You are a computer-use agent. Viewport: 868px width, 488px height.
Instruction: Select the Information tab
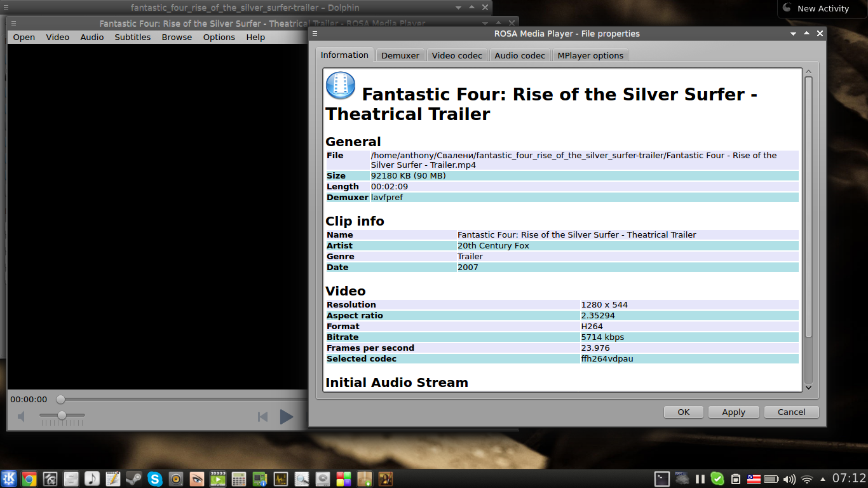(344, 55)
